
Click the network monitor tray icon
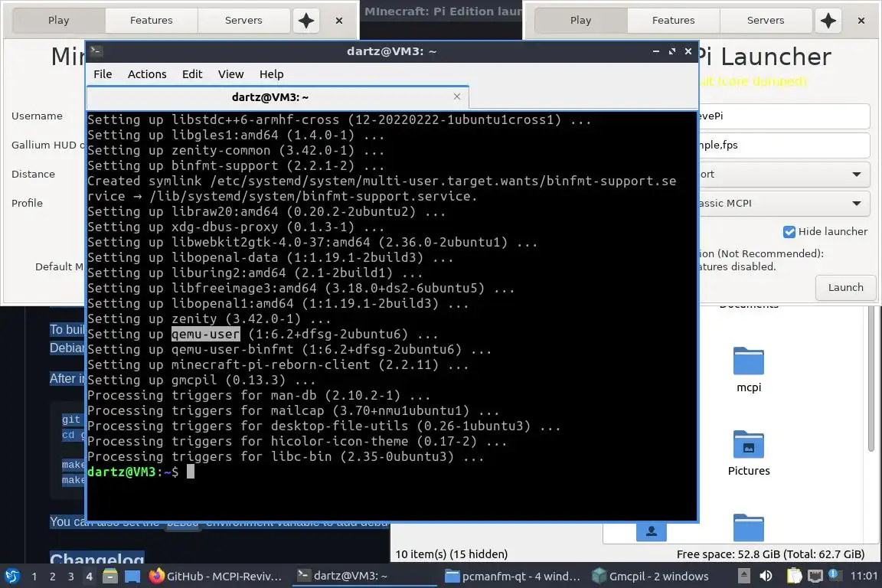coord(815,577)
